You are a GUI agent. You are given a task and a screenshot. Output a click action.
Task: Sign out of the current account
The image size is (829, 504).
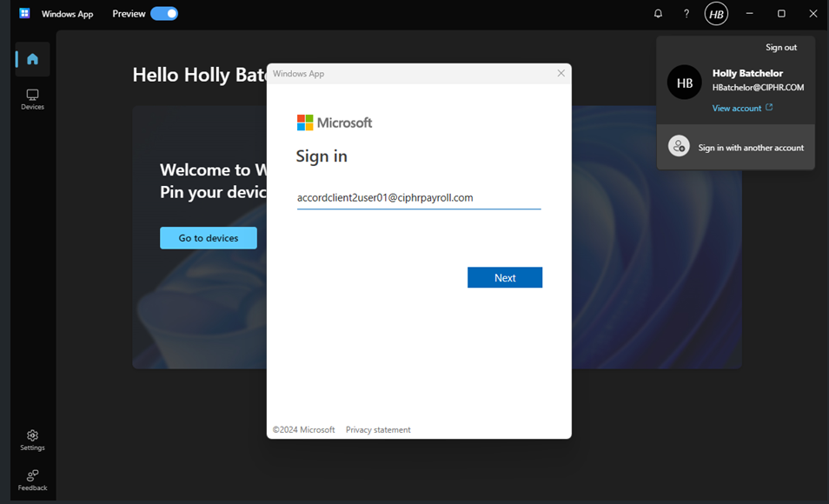[781, 47]
